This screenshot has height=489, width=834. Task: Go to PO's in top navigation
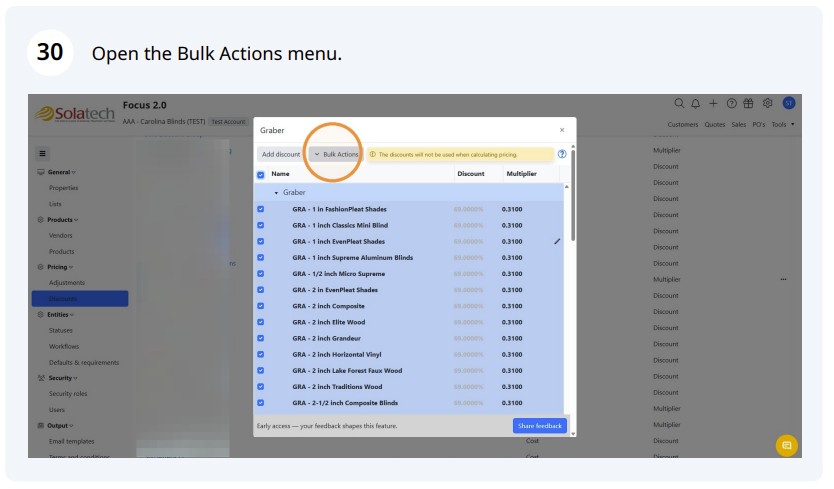(758, 125)
